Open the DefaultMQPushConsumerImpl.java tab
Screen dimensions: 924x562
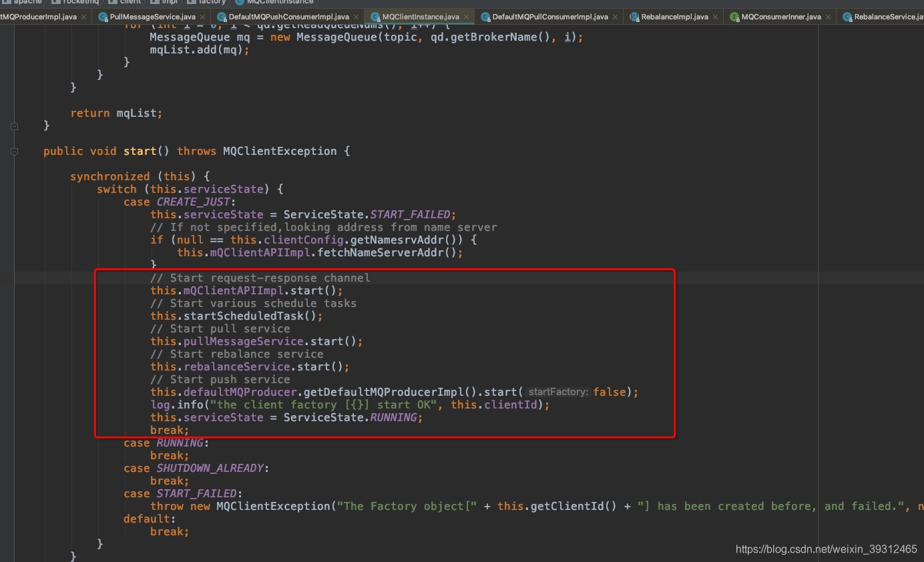click(x=288, y=17)
